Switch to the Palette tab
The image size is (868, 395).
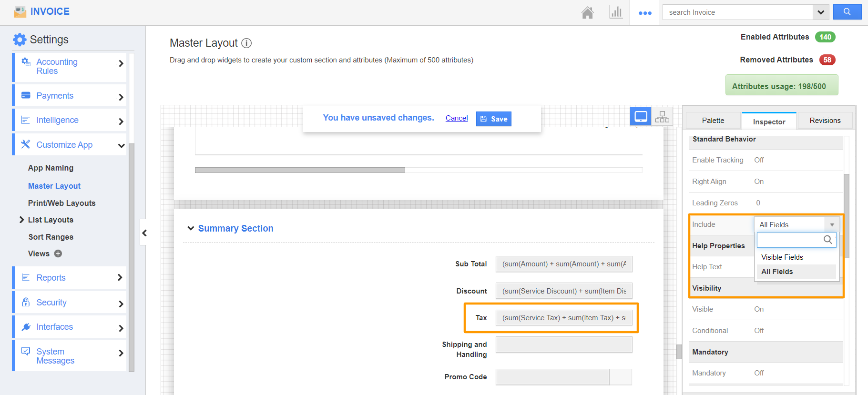point(713,121)
